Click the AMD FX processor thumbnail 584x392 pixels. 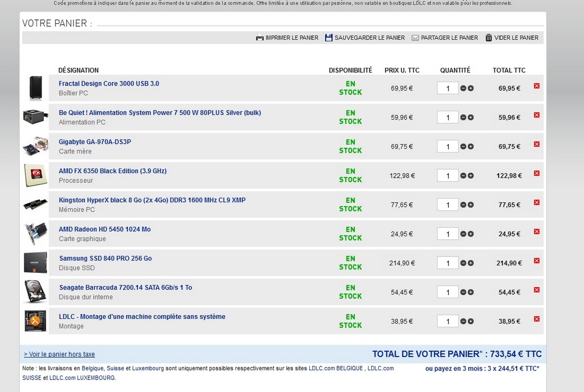[x=36, y=175]
